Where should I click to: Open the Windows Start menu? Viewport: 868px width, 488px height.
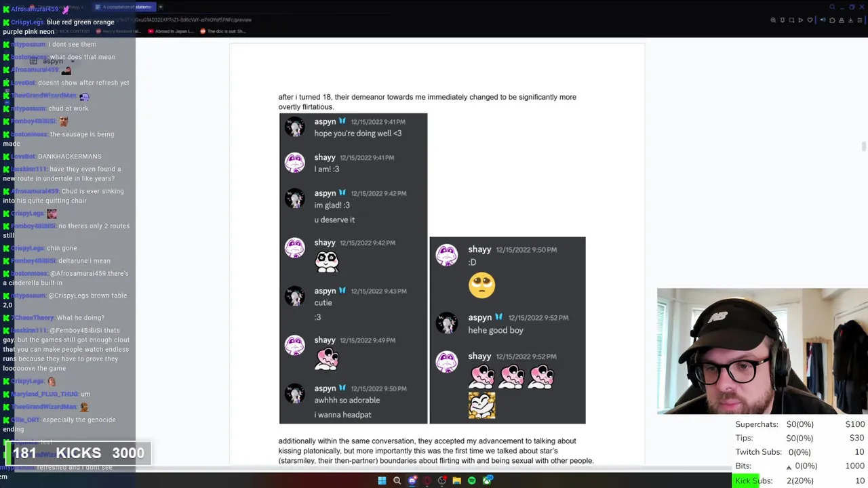tap(382, 481)
